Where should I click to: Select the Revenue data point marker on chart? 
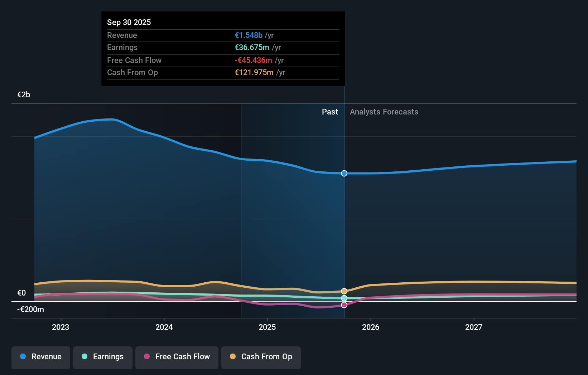tap(344, 173)
